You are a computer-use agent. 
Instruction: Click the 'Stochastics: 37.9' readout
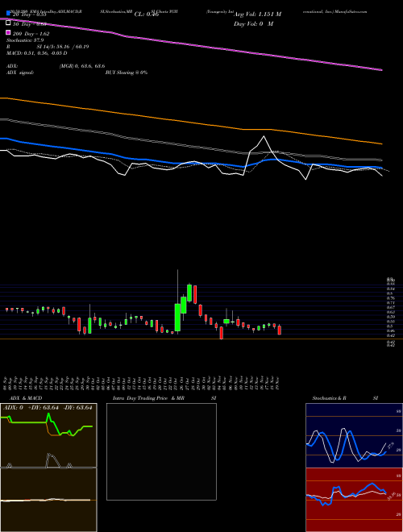pyautogui.click(x=25, y=40)
